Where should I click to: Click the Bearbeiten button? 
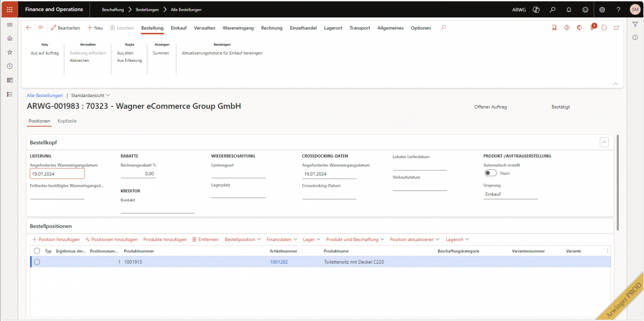[x=65, y=28]
